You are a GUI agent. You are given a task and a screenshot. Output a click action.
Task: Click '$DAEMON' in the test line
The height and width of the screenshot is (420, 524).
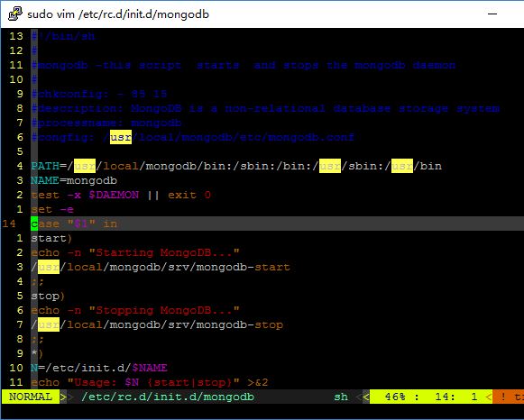114,195
